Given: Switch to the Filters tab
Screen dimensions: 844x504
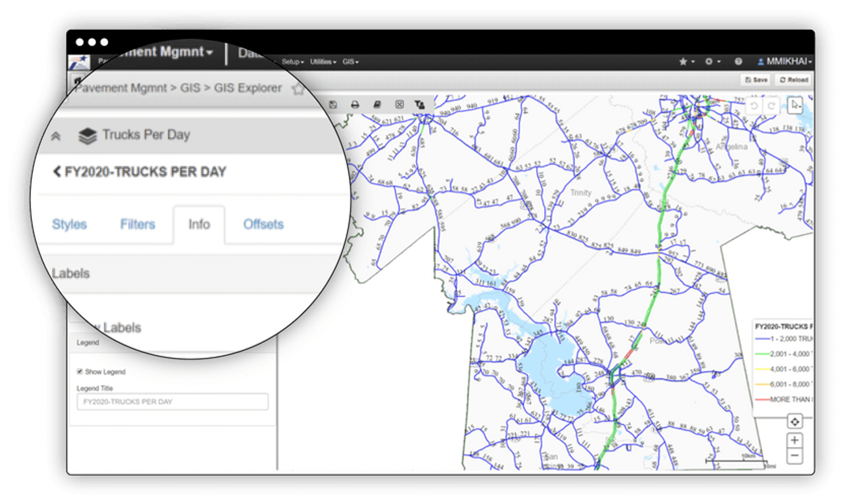Looking at the screenshot, I should pyautogui.click(x=137, y=224).
